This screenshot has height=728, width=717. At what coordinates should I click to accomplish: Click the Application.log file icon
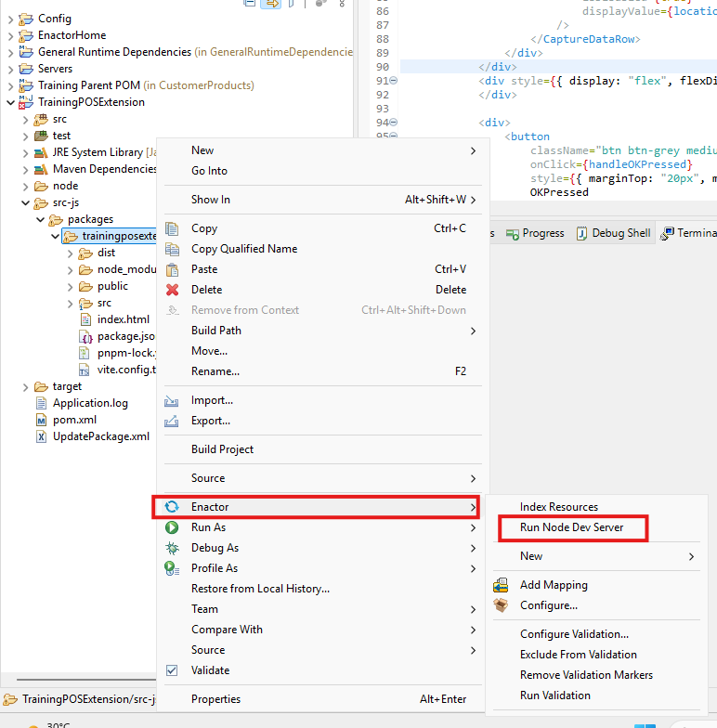pos(41,403)
